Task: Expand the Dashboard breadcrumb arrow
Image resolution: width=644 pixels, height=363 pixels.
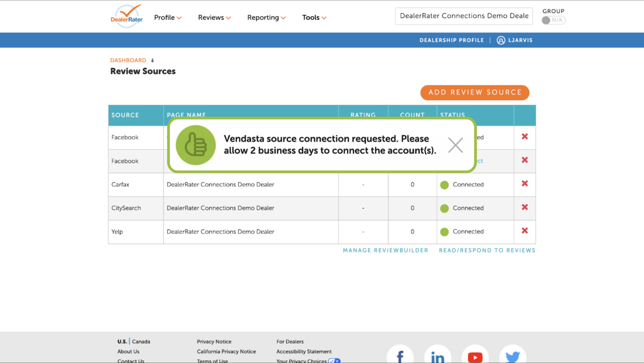Action: pos(152,60)
